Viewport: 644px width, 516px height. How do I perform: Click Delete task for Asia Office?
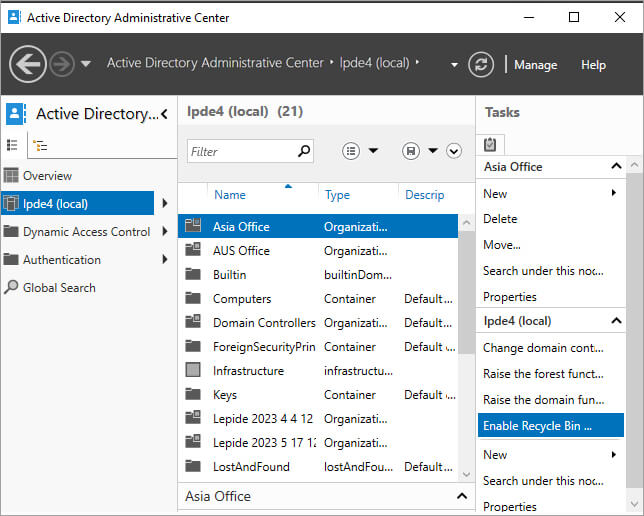(x=500, y=219)
